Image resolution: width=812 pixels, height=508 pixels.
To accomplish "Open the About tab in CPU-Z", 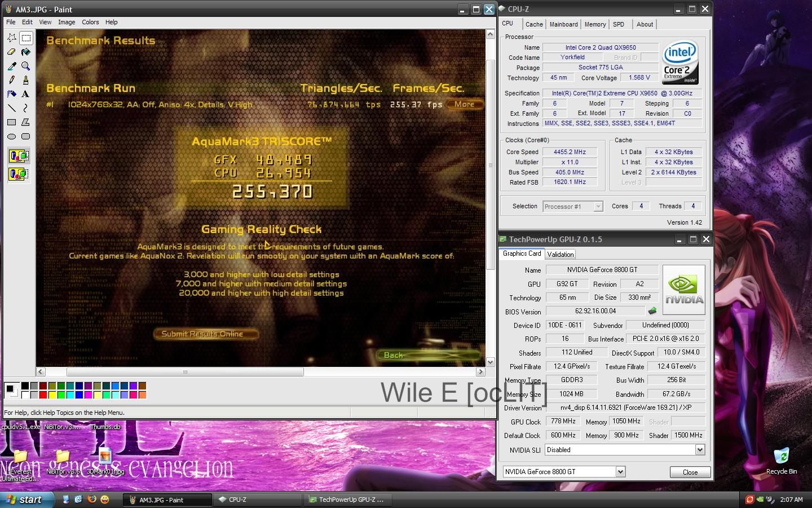I will pos(645,24).
